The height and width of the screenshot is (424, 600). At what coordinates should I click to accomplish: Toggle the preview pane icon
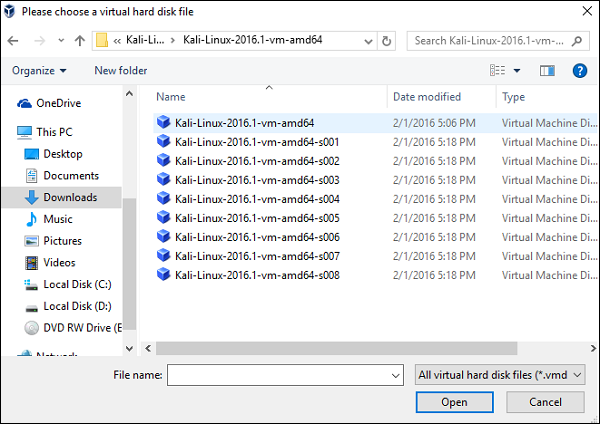[x=547, y=71]
